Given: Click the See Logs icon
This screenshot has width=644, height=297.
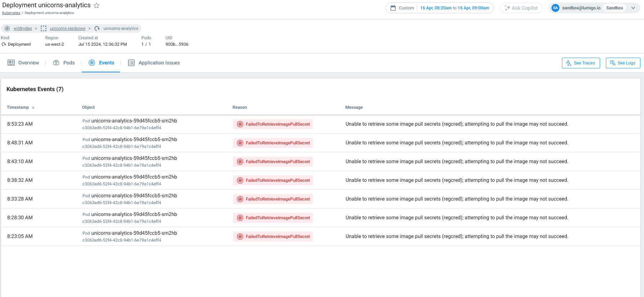Looking at the screenshot, I should click(x=612, y=63).
